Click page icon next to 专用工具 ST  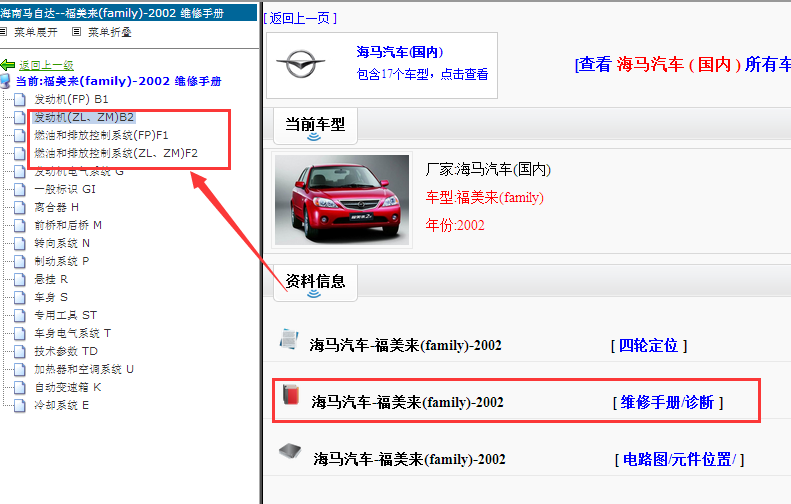point(20,315)
